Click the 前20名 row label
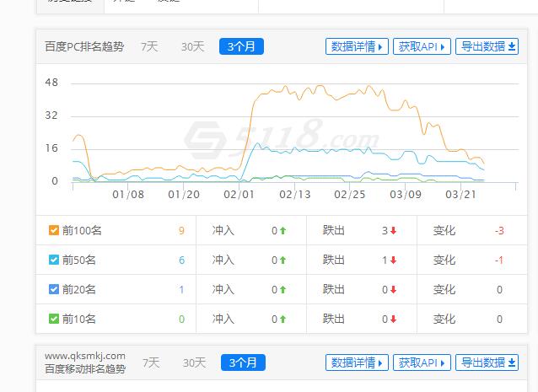This screenshot has height=392, width=538. click(x=79, y=289)
